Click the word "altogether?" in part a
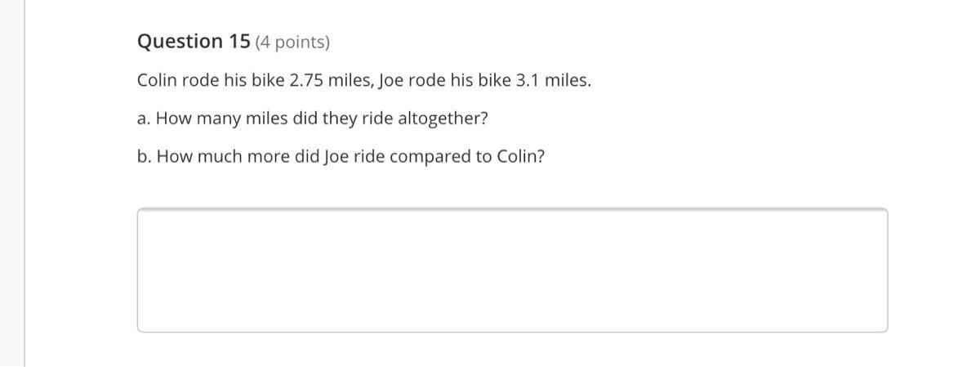980x367 pixels. tap(443, 119)
